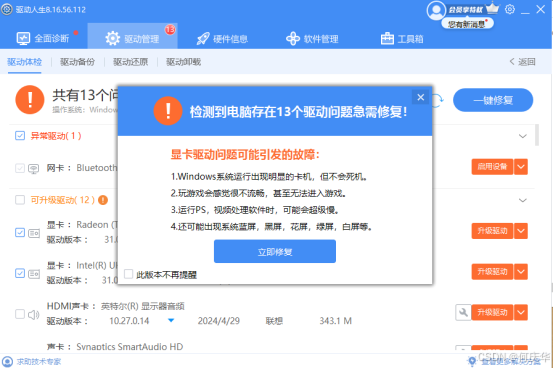Click the 会员享特权 member privileges label
Screen dimensions: 554x368
click(465, 10)
